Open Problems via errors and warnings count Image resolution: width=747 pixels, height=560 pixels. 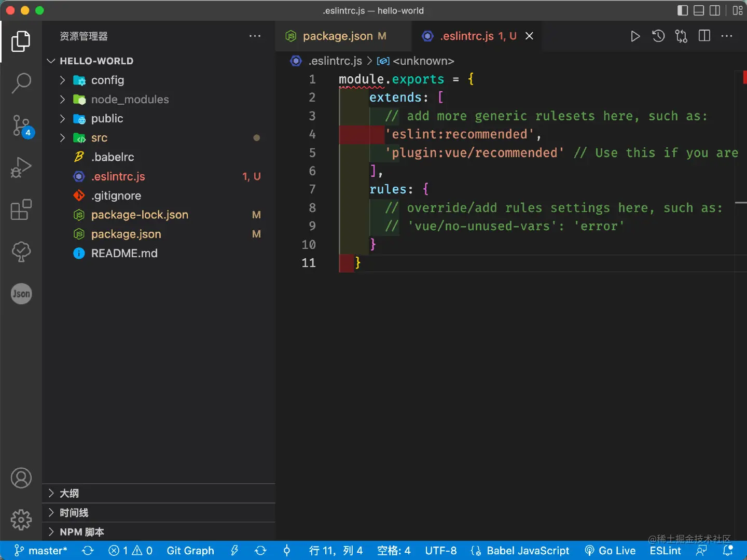tap(130, 551)
